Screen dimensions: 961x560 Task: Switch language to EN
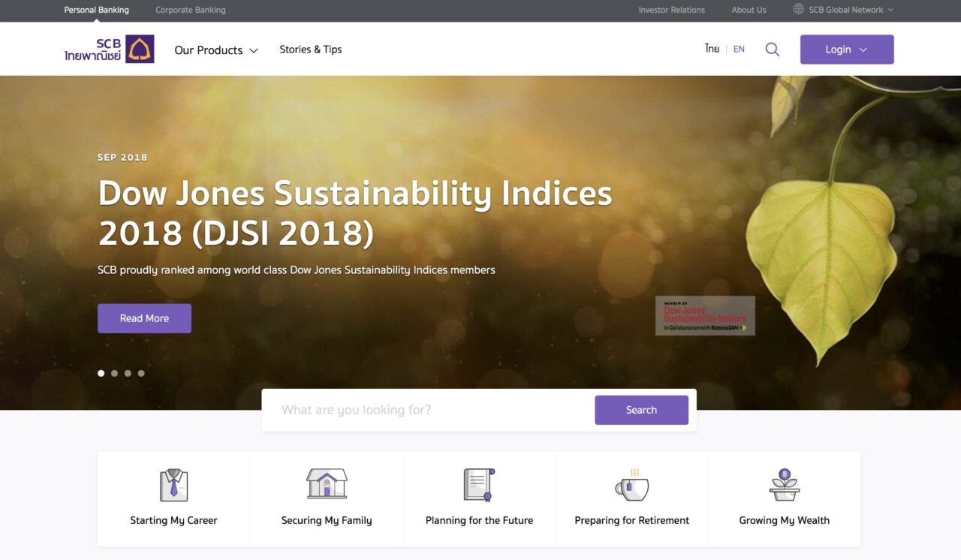[x=739, y=50]
